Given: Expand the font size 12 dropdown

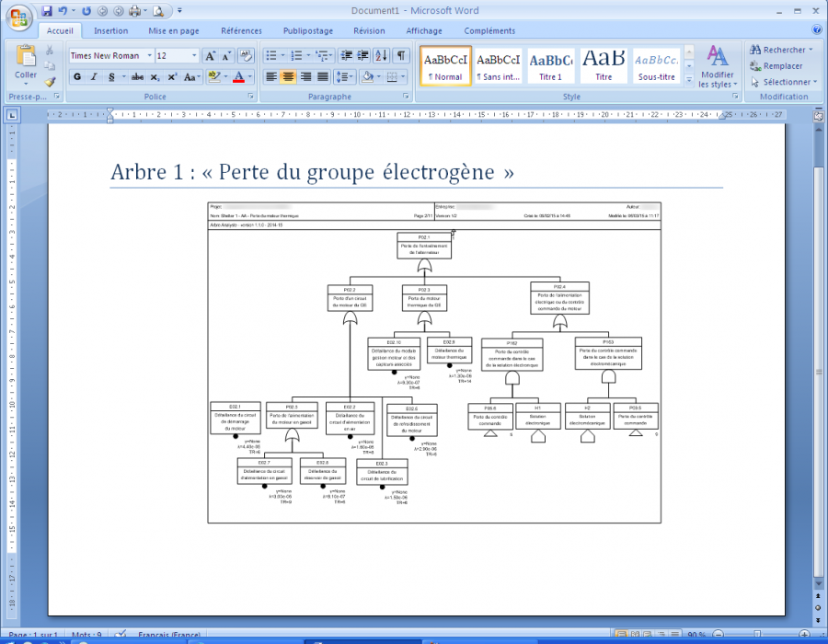Looking at the screenshot, I should point(194,56).
